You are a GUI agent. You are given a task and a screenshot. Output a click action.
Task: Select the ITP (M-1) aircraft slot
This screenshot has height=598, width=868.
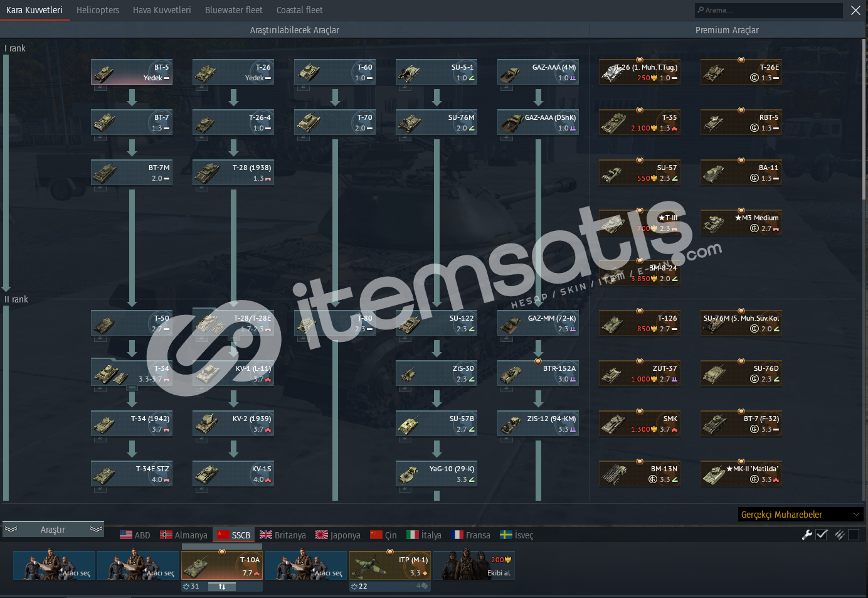(x=390, y=565)
